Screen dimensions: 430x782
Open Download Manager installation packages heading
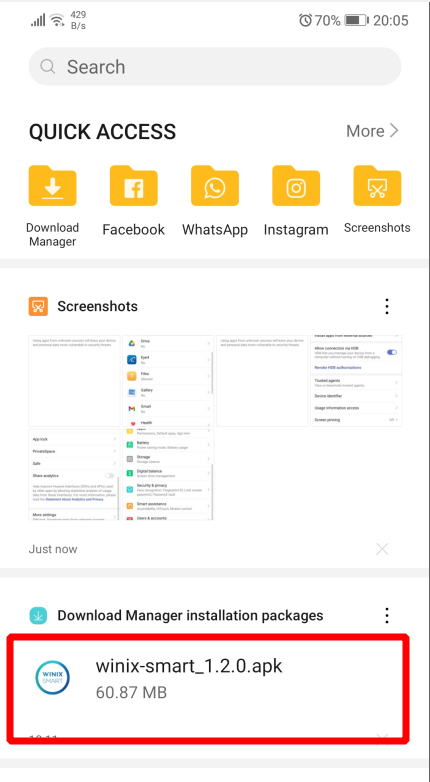[190, 615]
